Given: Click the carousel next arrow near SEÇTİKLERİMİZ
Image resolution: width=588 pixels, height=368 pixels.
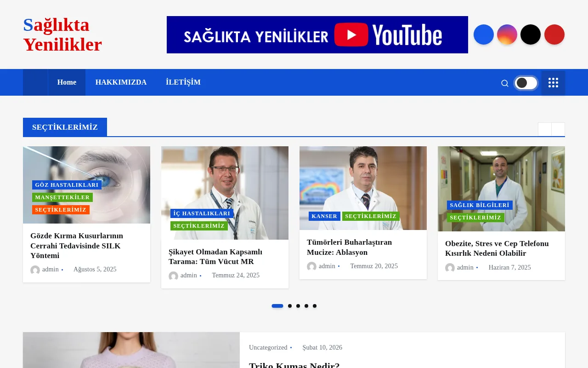Looking at the screenshot, I should 558,129.
